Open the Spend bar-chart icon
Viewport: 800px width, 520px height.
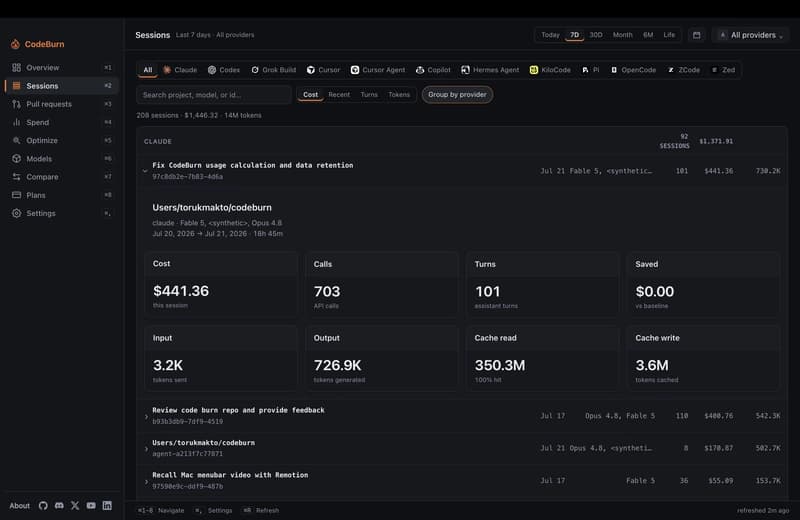coord(16,122)
